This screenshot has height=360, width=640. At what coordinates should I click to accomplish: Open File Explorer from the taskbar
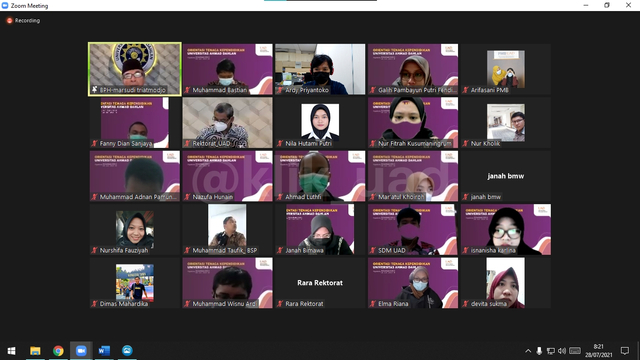pos(35,351)
